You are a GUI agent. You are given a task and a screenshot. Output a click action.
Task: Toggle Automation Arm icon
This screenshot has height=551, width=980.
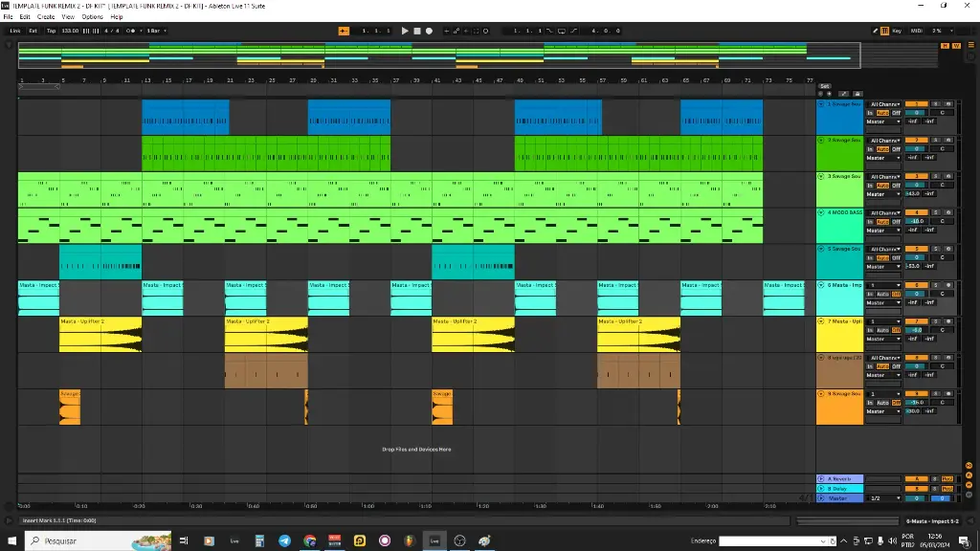tap(457, 31)
